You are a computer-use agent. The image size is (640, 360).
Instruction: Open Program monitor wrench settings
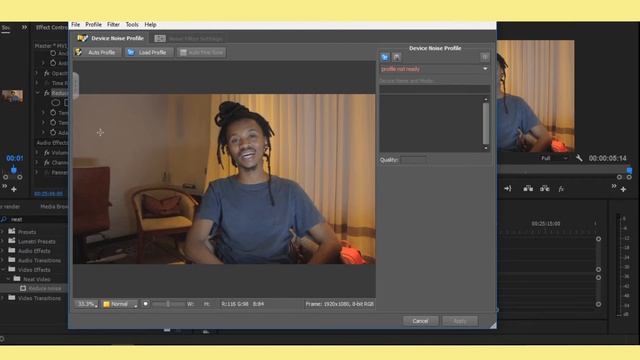[x=579, y=158]
